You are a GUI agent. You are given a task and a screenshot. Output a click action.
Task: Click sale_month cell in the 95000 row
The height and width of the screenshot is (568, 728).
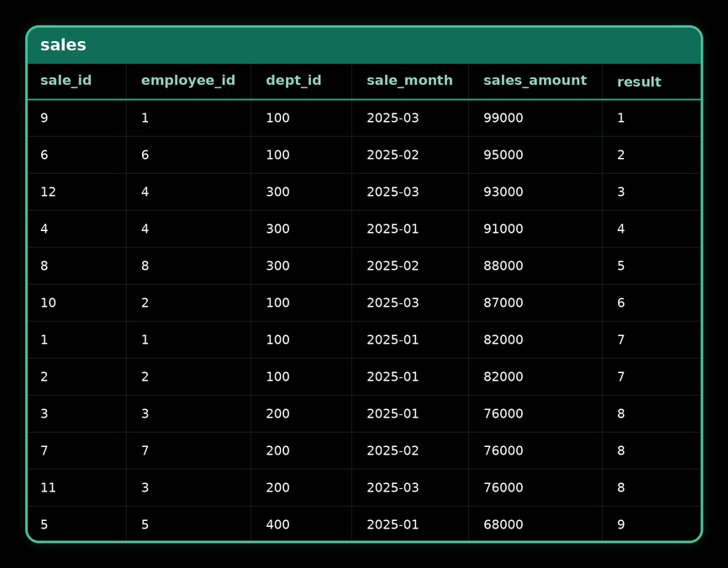pyautogui.click(x=393, y=155)
